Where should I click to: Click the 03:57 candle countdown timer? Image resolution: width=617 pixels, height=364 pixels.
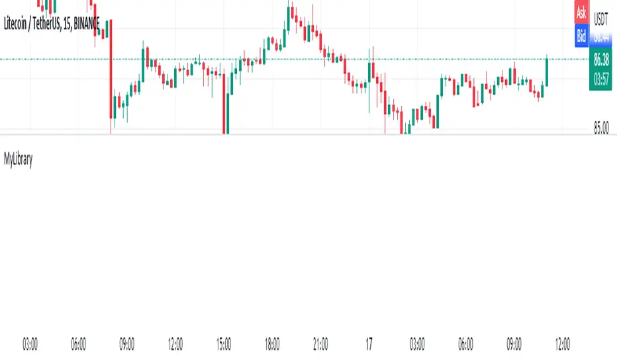[600, 80]
